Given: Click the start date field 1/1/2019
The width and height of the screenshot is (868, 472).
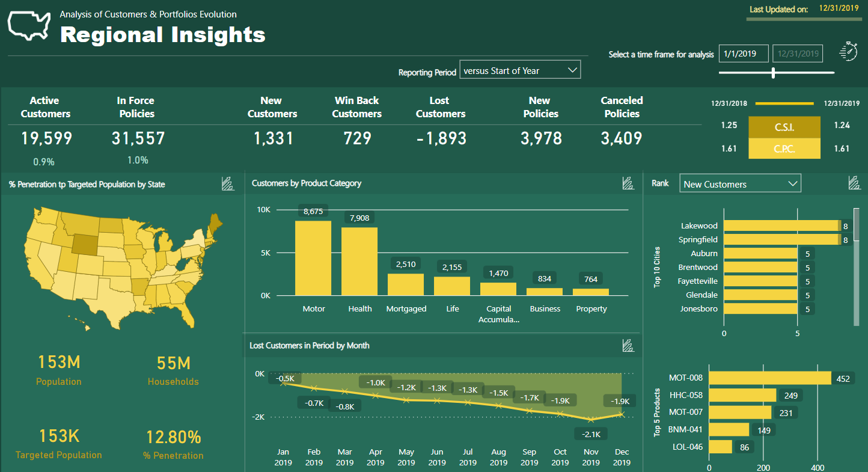Looking at the screenshot, I should point(743,54).
